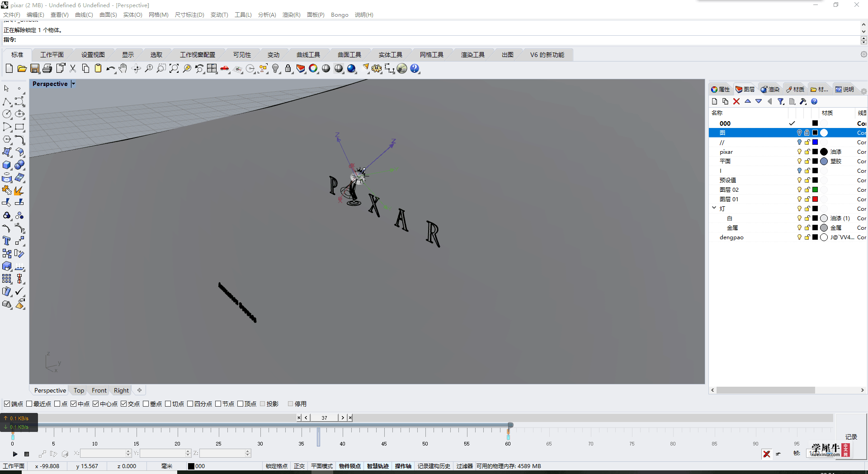Click the padlock Lock objects icon
Screen dimensions: 868x474
tap(288, 68)
